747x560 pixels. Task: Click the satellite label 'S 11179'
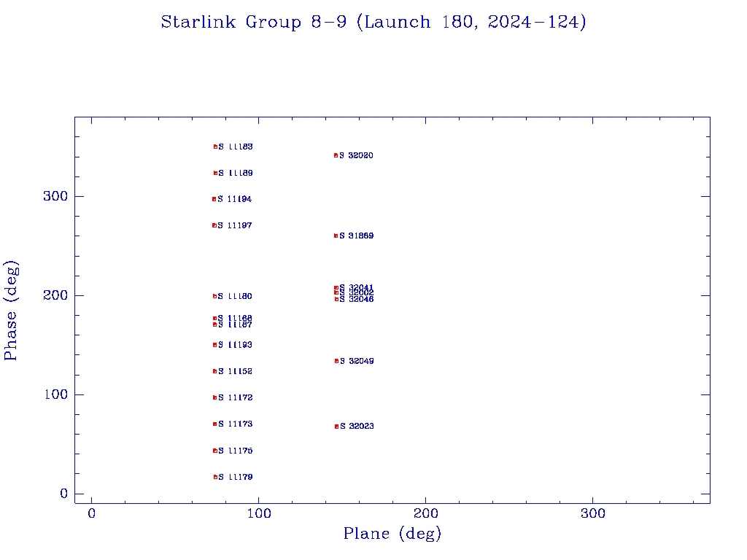tap(236, 477)
